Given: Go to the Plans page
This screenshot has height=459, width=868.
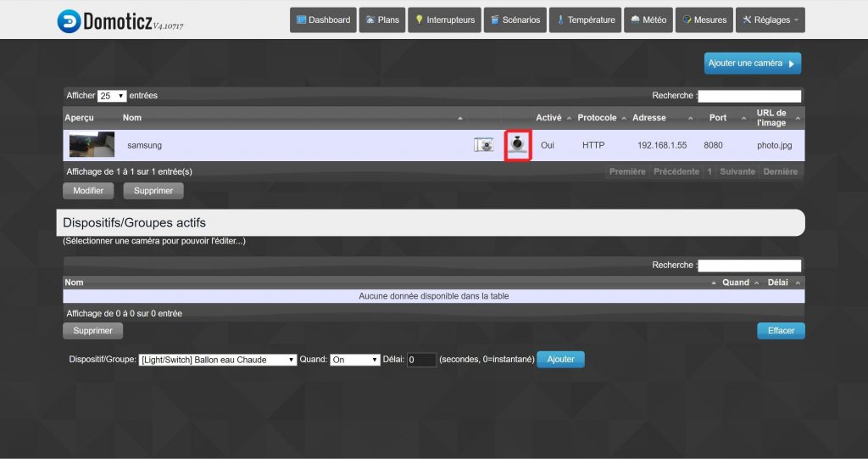Looking at the screenshot, I should tap(381, 20).
